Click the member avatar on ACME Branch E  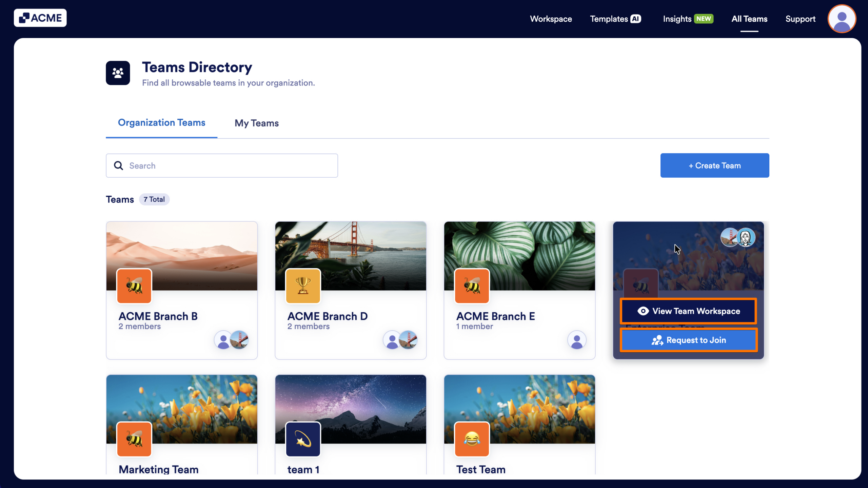[x=576, y=340]
